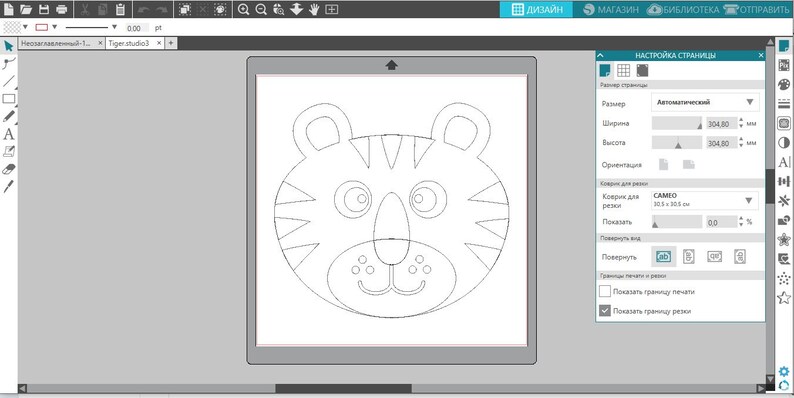Choose the Line drawing tool
This screenshot has width=794, height=398.
[x=9, y=81]
